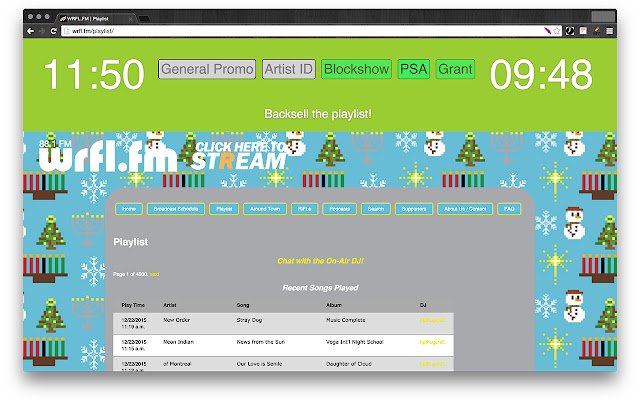Click the News from the Sun song cell
Image resolution: width=640 pixels, height=400 pixels.
point(261,342)
